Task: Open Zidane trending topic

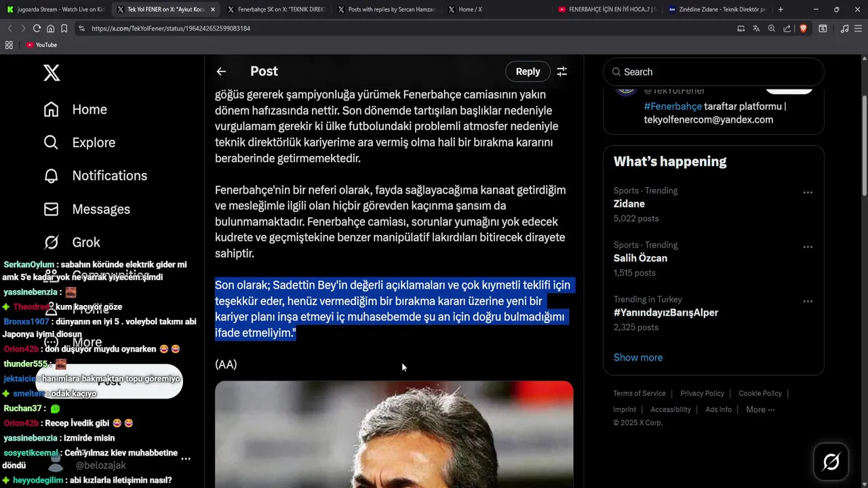Action: pos(629,204)
